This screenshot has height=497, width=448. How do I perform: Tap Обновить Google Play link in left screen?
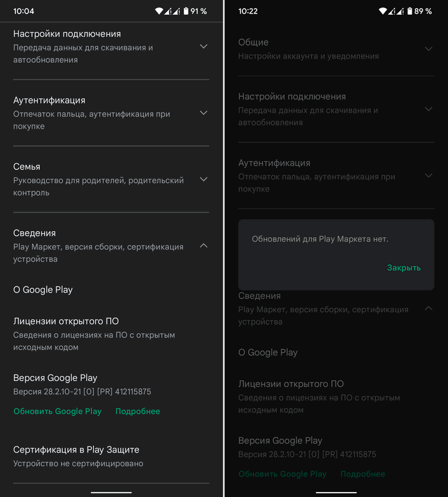(57, 411)
